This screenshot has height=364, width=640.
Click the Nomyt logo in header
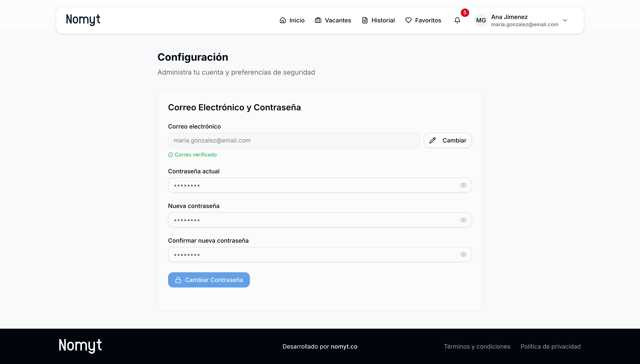[x=83, y=19]
